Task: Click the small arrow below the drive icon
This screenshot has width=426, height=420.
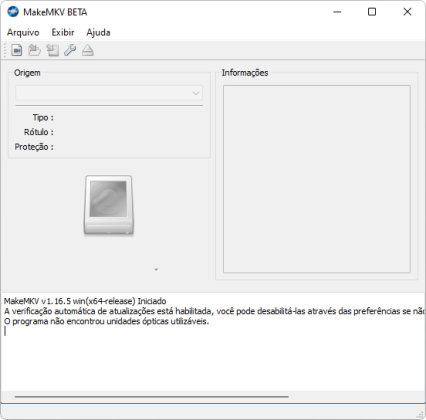Action: (x=156, y=270)
